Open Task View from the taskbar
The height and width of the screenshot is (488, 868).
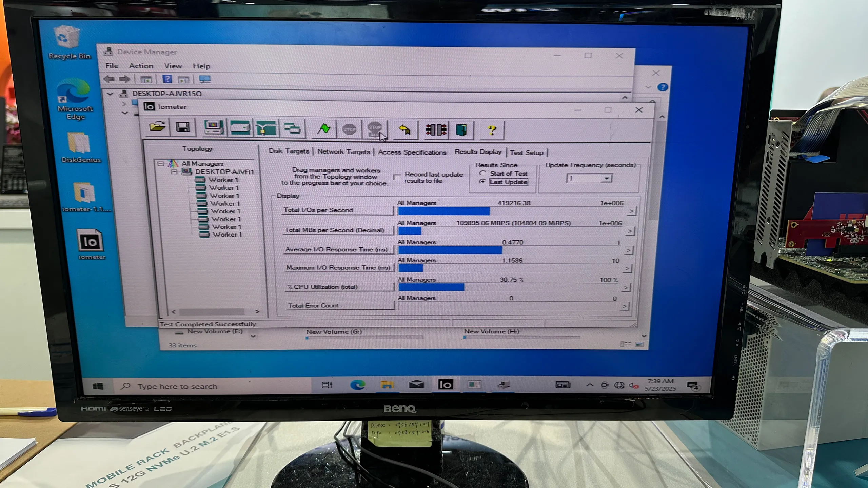tap(327, 385)
